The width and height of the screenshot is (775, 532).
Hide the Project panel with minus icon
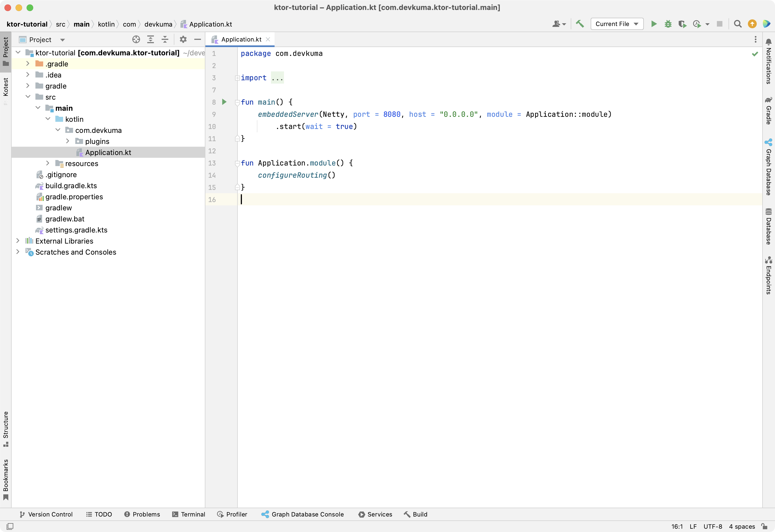(x=197, y=39)
